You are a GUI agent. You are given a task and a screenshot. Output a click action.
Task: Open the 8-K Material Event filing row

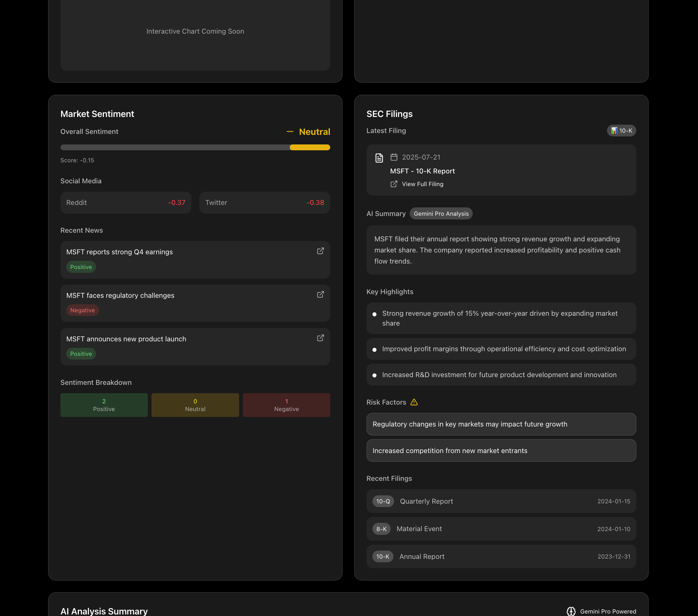click(x=501, y=529)
